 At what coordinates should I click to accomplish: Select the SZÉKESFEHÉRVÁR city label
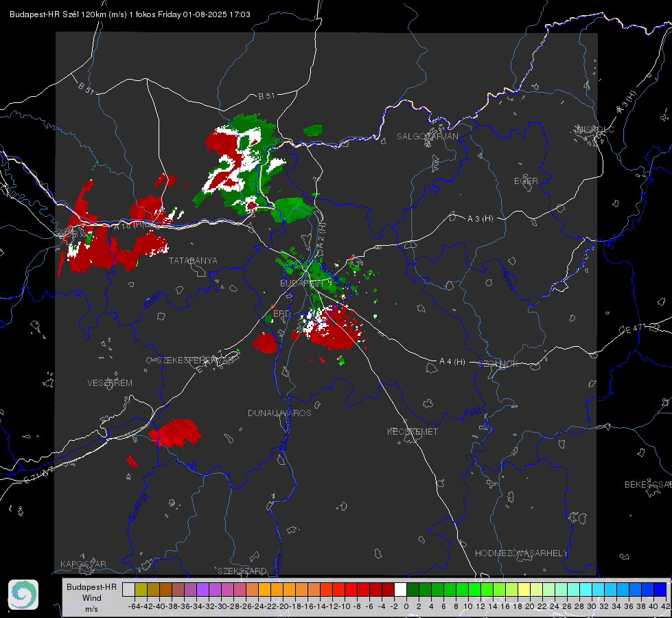[195, 360]
